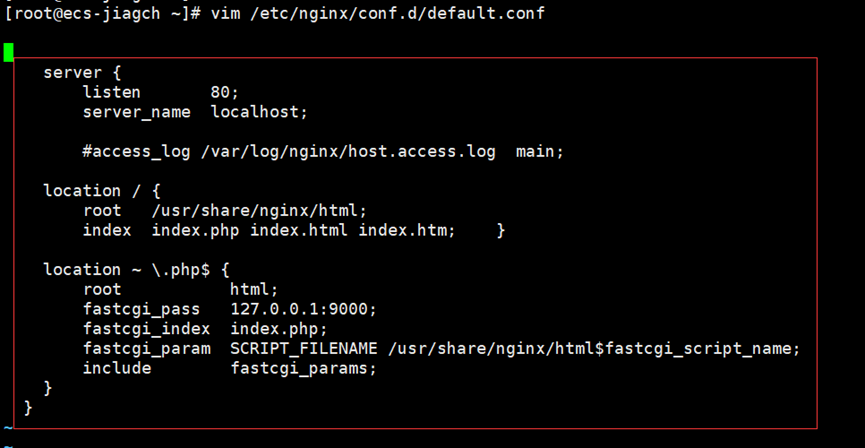This screenshot has width=865, height=448.
Task: Place cursor on "location / {" line
Action: 101,190
